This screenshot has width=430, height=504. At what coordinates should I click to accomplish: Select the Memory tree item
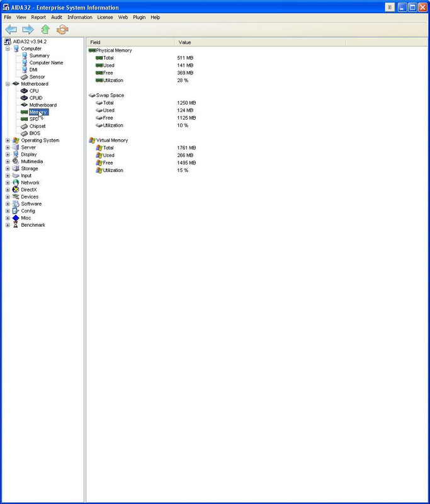tap(38, 112)
